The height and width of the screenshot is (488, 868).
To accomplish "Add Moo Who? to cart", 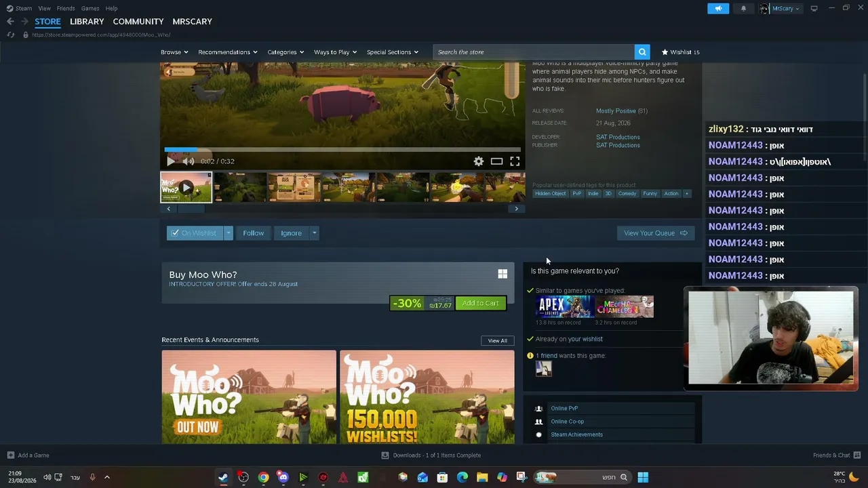I will point(480,303).
